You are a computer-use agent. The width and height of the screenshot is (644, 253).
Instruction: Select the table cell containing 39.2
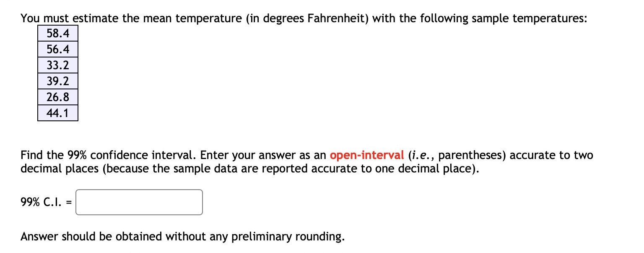click(x=57, y=81)
